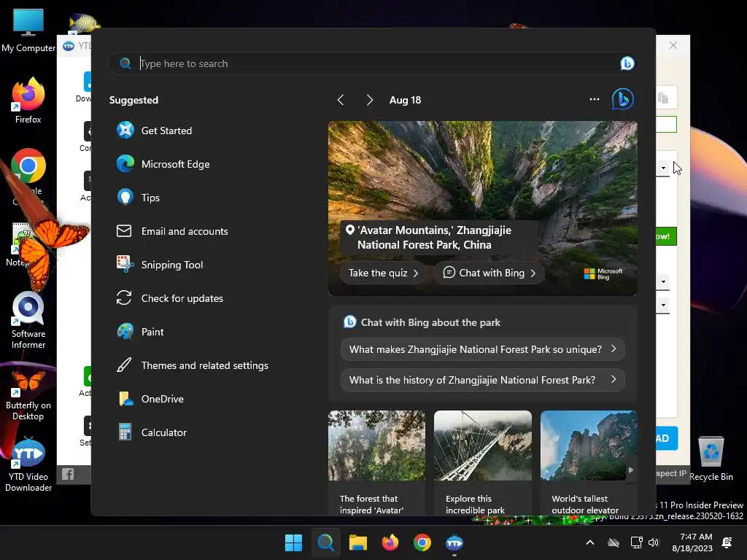Go to next day with right arrow
747x560 pixels.
(x=370, y=100)
